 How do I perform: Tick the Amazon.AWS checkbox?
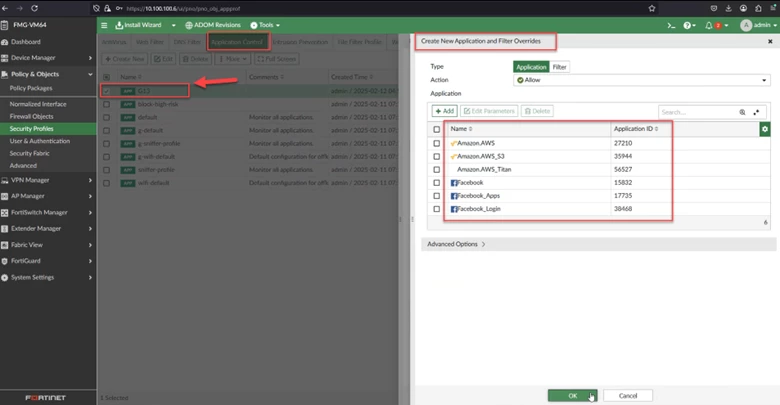pyautogui.click(x=437, y=143)
